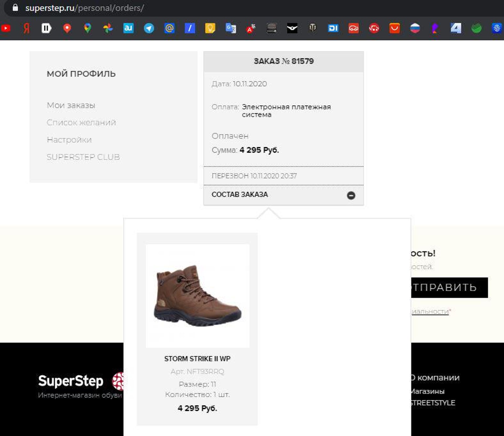This screenshot has width=504, height=436.
Task: Open the red round tractor icon bookmark
Action: click(x=374, y=28)
